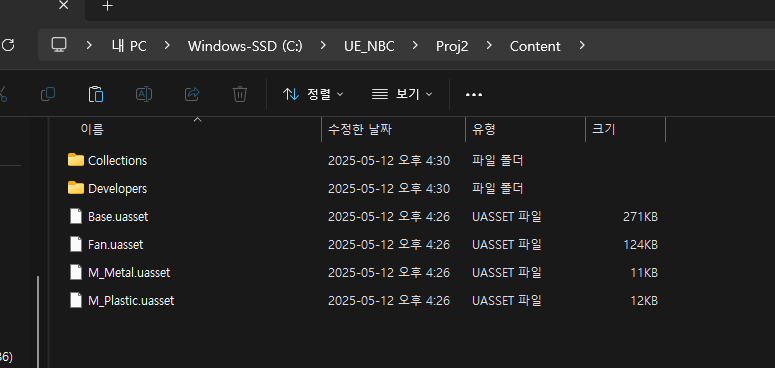775x368 pixels.
Task: Navigate to 내 PC breadcrumb
Action: click(129, 46)
